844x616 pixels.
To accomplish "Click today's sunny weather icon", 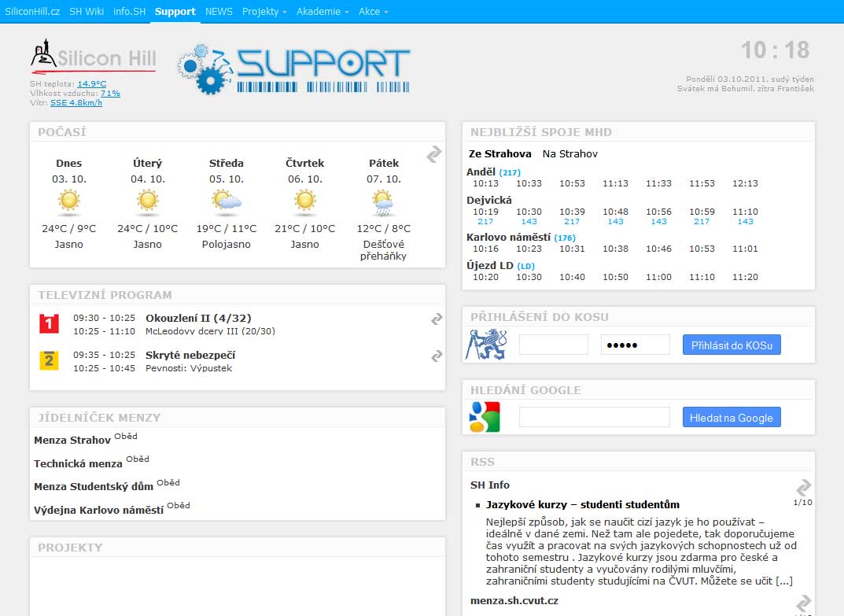I will click(69, 201).
